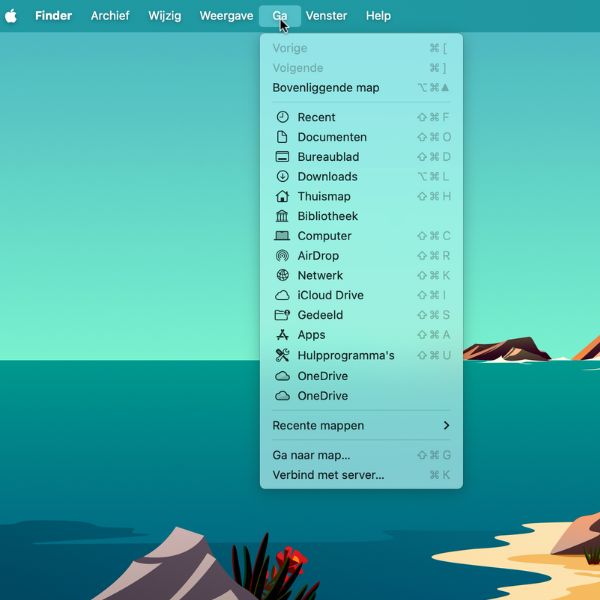This screenshot has height=600, width=600.
Task: Open the Computer location entry
Action: 324,236
